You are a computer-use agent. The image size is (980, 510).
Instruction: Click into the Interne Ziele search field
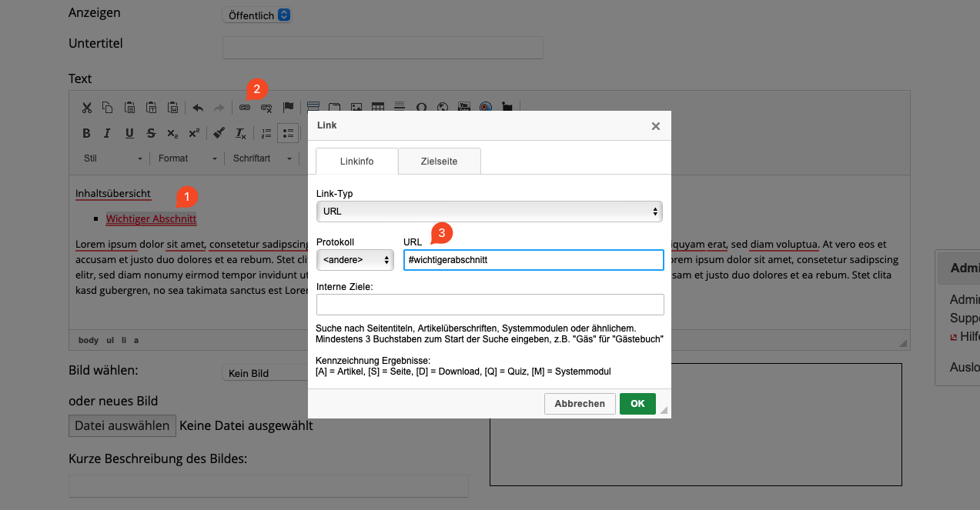(490, 305)
